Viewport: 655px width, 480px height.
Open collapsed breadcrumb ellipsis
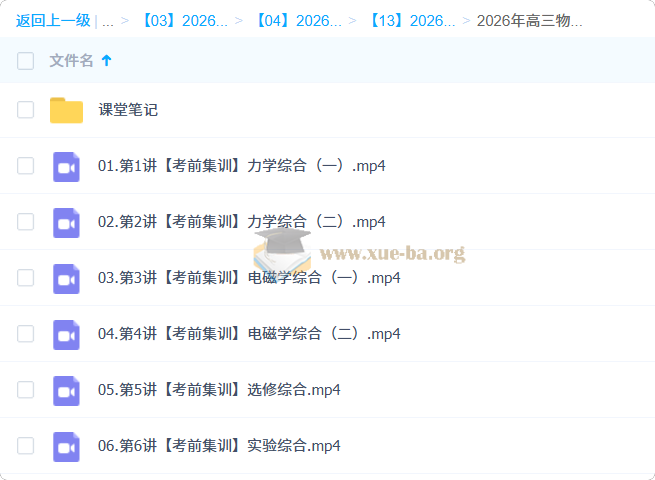pyautogui.click(x=108, y=22)
